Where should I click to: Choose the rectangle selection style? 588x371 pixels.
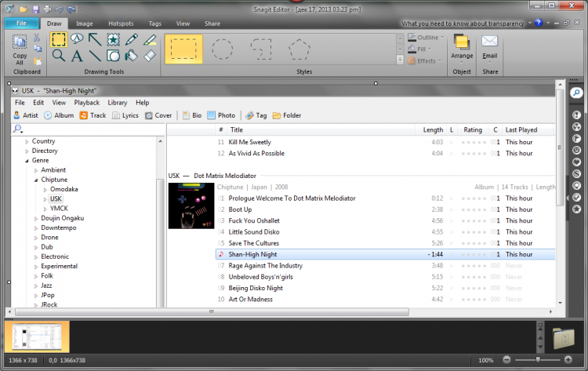coord(183,49)
